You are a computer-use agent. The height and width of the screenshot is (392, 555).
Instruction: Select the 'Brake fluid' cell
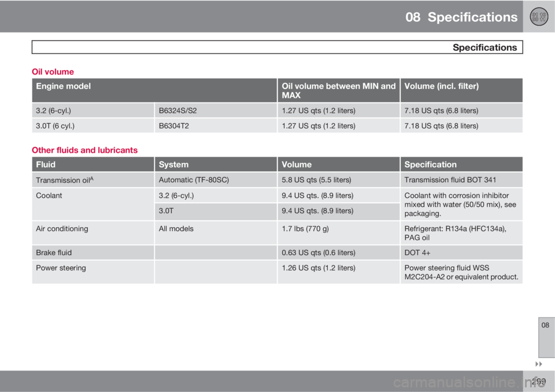(93, 253)
